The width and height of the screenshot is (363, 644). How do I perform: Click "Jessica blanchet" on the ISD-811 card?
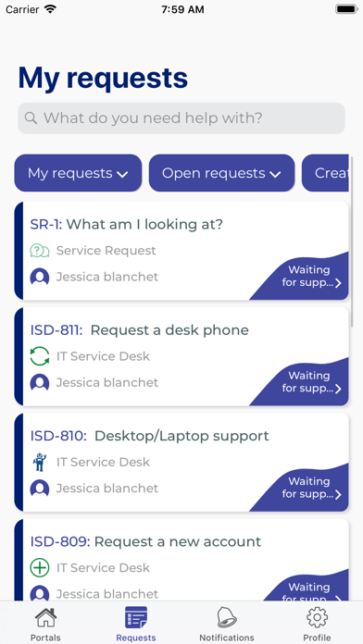click(x=107, y=382)
